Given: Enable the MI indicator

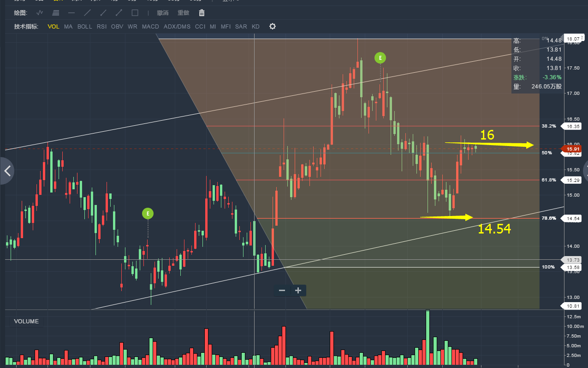Looking at the screenshot, I should (213, 27).
